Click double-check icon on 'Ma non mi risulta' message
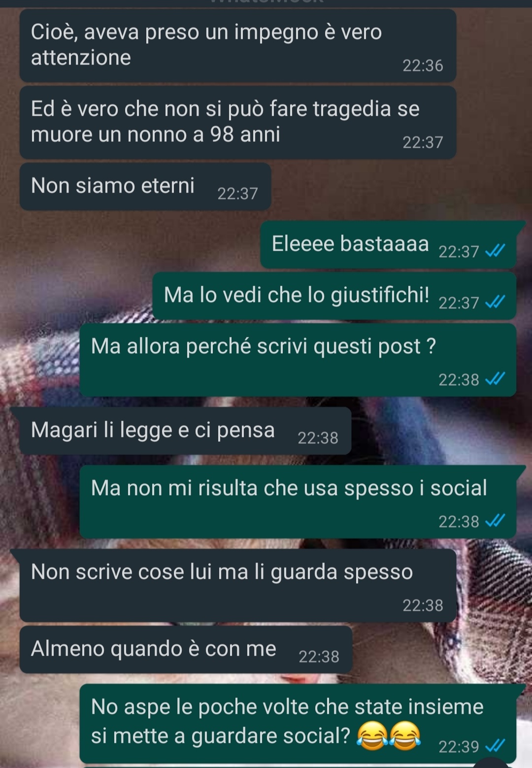 coord(495,520)
